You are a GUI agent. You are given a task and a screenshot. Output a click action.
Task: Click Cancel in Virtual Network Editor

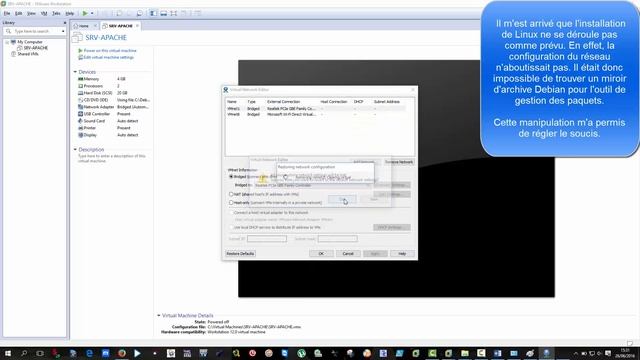[x=348, y=253]
